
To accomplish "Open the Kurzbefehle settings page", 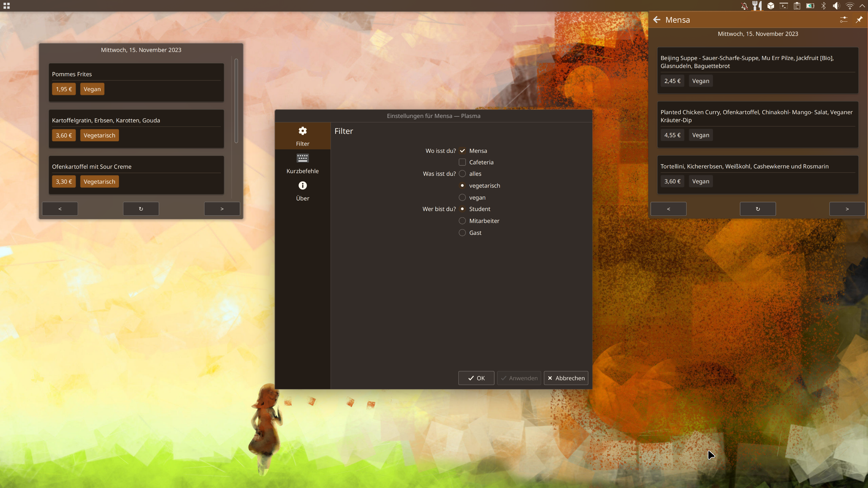I will pyautogui.click(x=302, y=164).
